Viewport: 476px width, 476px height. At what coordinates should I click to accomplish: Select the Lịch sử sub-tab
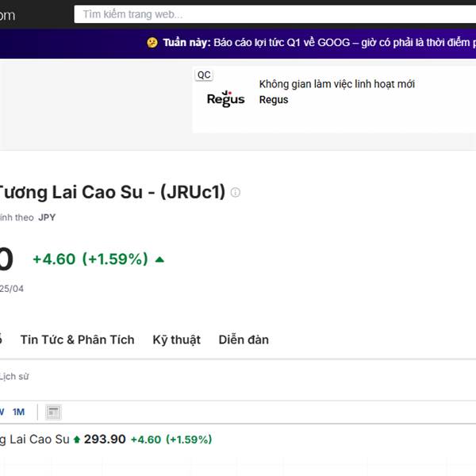[14, 376]
